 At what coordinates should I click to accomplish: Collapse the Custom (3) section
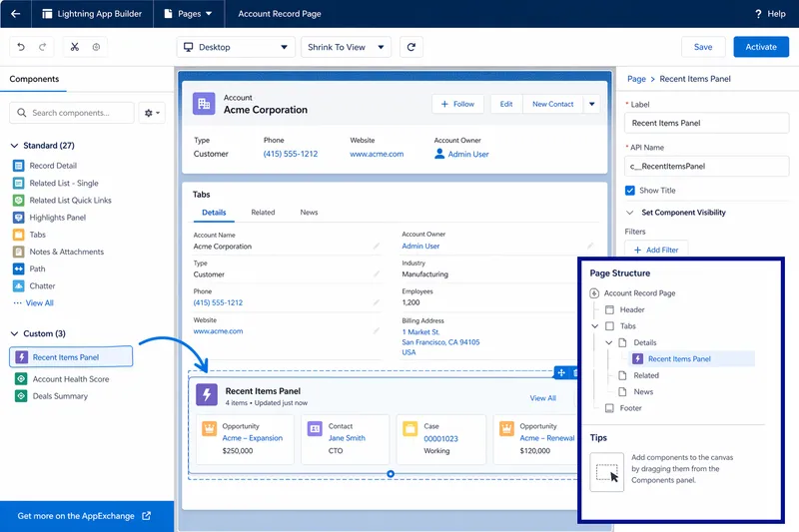(14, 333)
